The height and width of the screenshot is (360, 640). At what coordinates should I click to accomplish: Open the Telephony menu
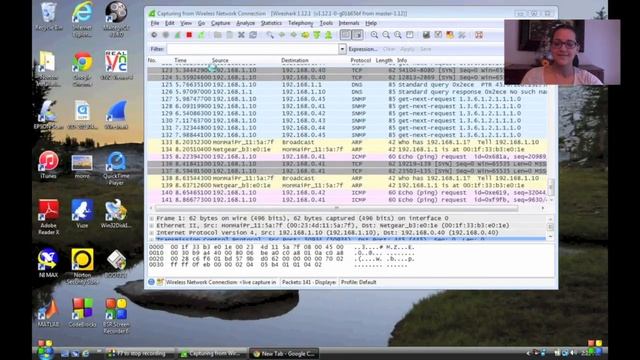point(300,23)
